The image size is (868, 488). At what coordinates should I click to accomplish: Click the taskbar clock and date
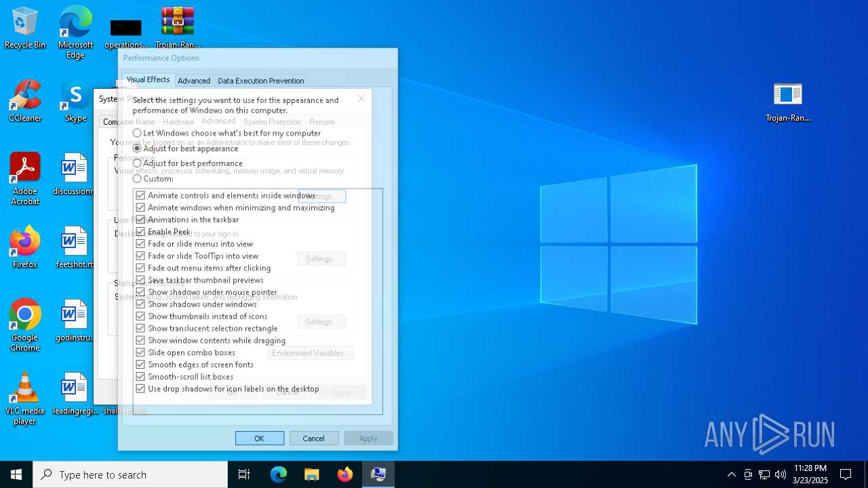coord(810,474)
